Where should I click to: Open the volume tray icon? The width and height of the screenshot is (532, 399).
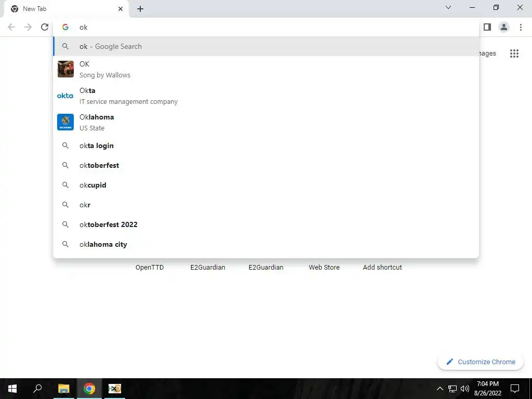pos(465,389)
